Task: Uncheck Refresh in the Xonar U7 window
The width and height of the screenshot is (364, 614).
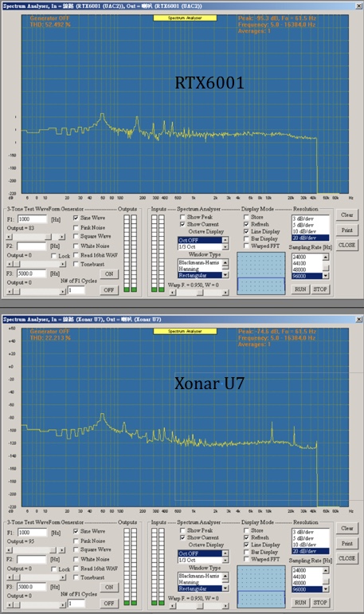Action: tap(246, 537)
